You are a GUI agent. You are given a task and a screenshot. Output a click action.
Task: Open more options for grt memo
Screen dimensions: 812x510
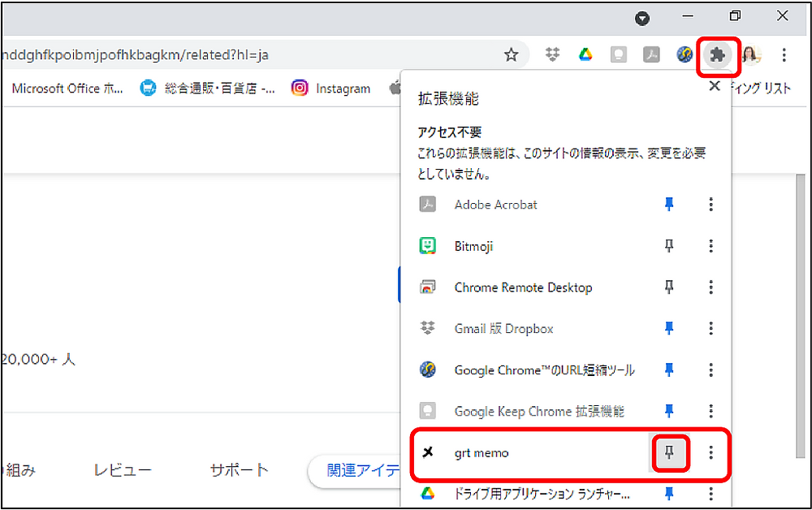click(x=711, y=453)
